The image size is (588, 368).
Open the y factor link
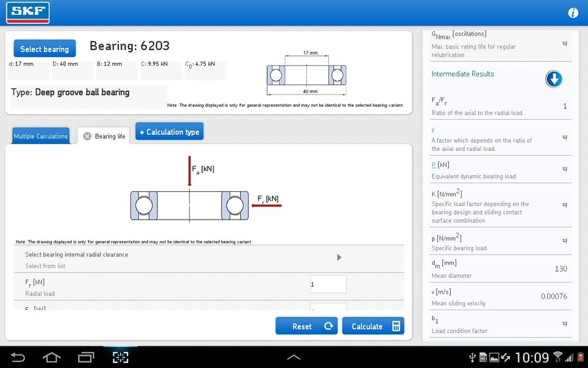pos(433,129)
